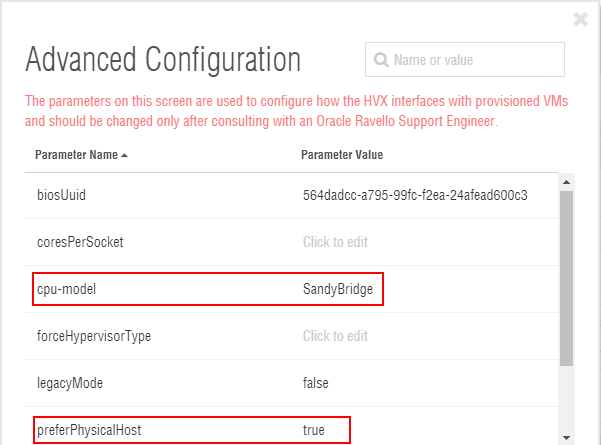
Task: Click the Parameter Value column header
Action: click(342, 155)
